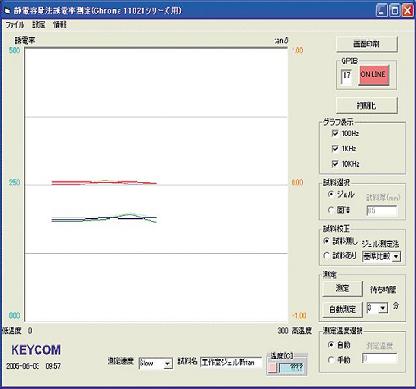This screenshot has height=389, width=416.
Task: Open the 情報 menu
Action: tap(60, 25)
